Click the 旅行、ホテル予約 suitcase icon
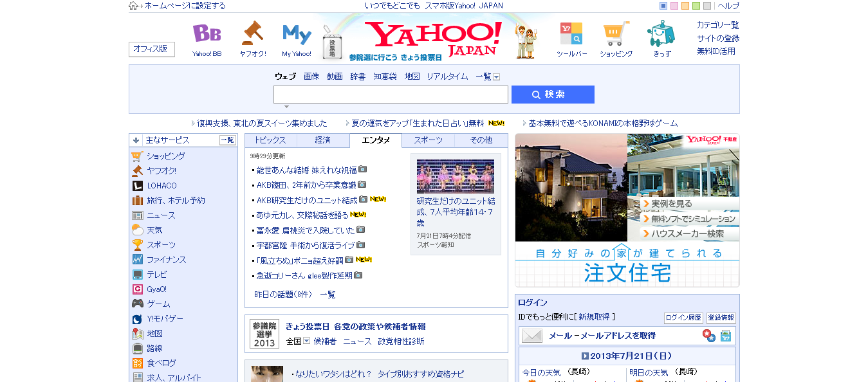The image size is (868, 382). (x=137, y=200)
